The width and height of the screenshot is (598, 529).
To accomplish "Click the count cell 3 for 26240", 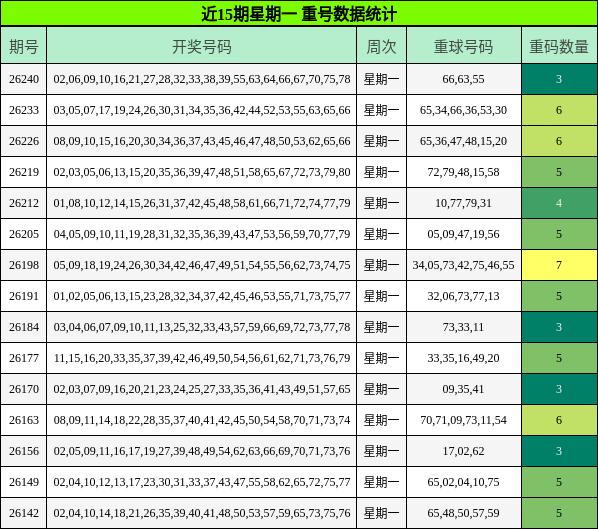I will pyautogui.click(x=559, y=79).
